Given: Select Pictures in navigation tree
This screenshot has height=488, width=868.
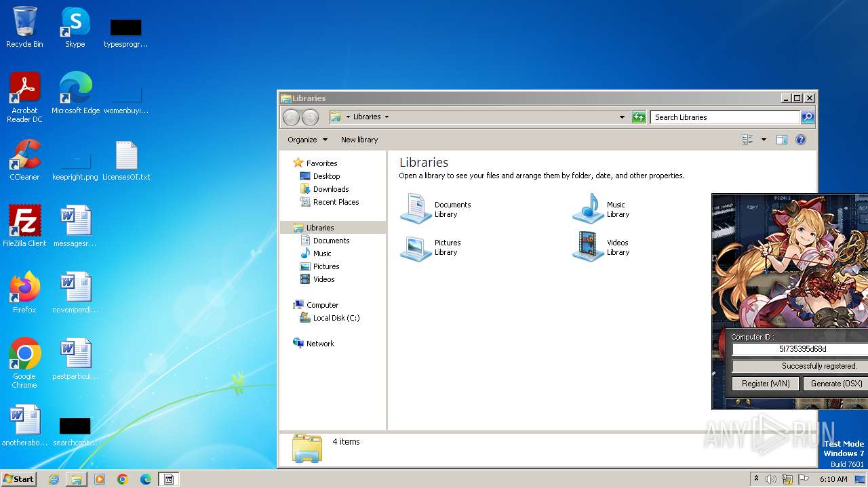Looking at the screenshot, I should click(x=319, y=266).
